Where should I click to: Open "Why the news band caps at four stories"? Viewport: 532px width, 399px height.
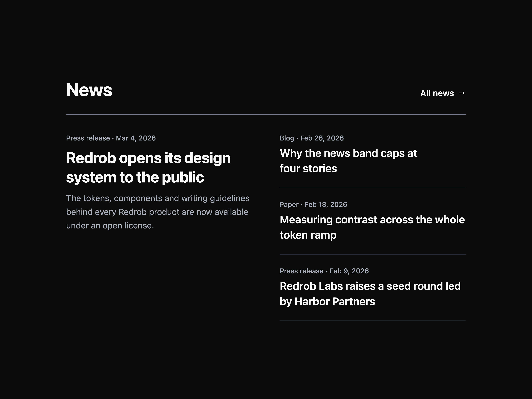pos(348,161)
